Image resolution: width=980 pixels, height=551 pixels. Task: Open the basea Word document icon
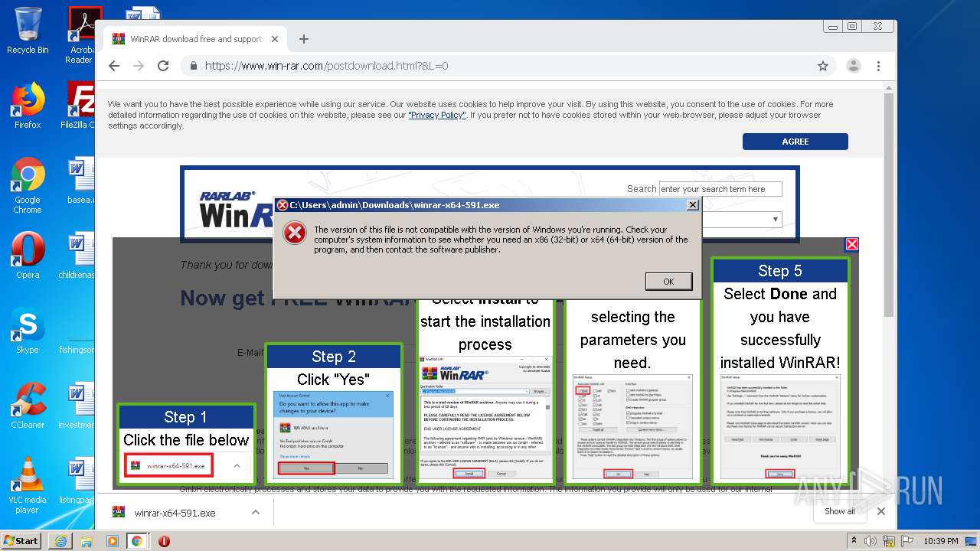(x=80, y=181)
